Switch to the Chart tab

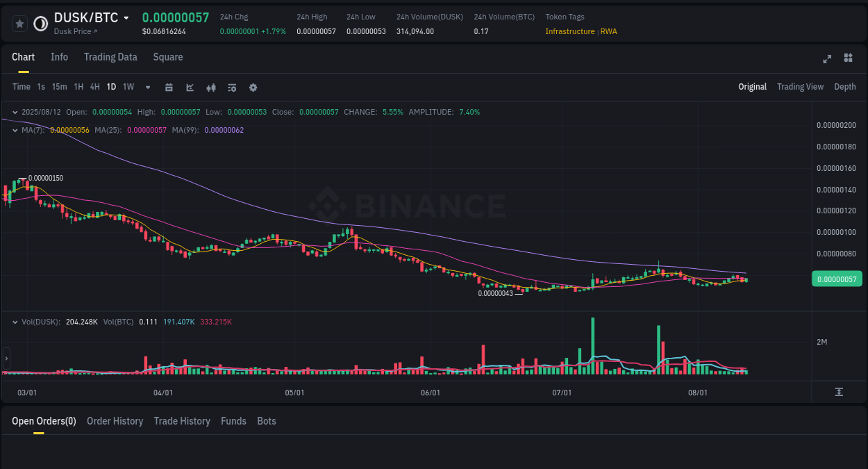[x=23, y=57]
